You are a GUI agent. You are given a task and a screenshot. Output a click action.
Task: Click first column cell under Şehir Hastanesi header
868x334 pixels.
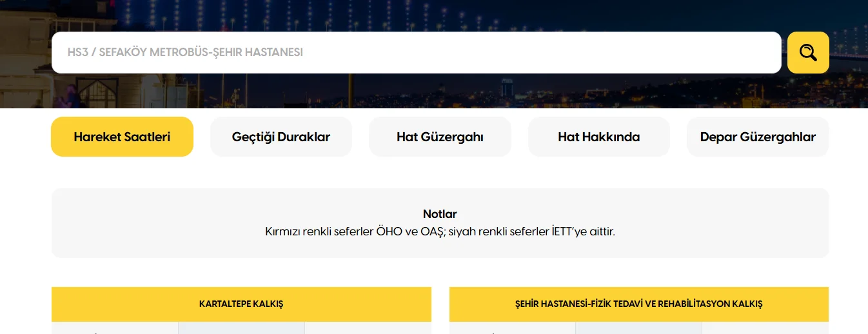coord(512,328)
